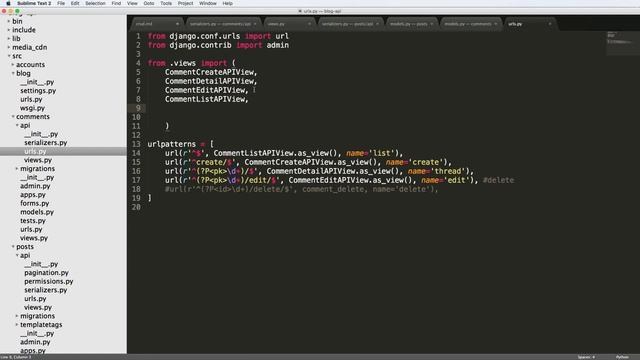640x360 pixels.
Task: Open the File menu
Action: [x=61, y=3]
